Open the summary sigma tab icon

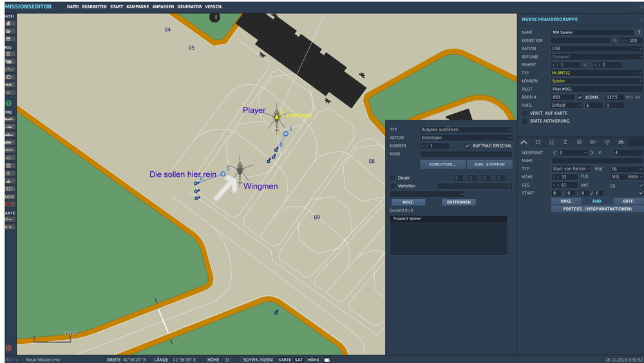click(x=565, y=142)
